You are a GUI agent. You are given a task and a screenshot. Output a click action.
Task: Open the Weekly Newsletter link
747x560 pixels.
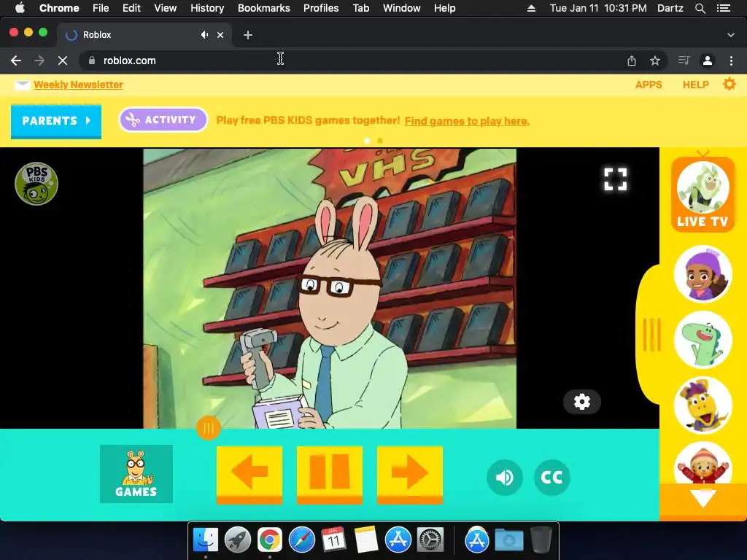click(x=78, y=85)
